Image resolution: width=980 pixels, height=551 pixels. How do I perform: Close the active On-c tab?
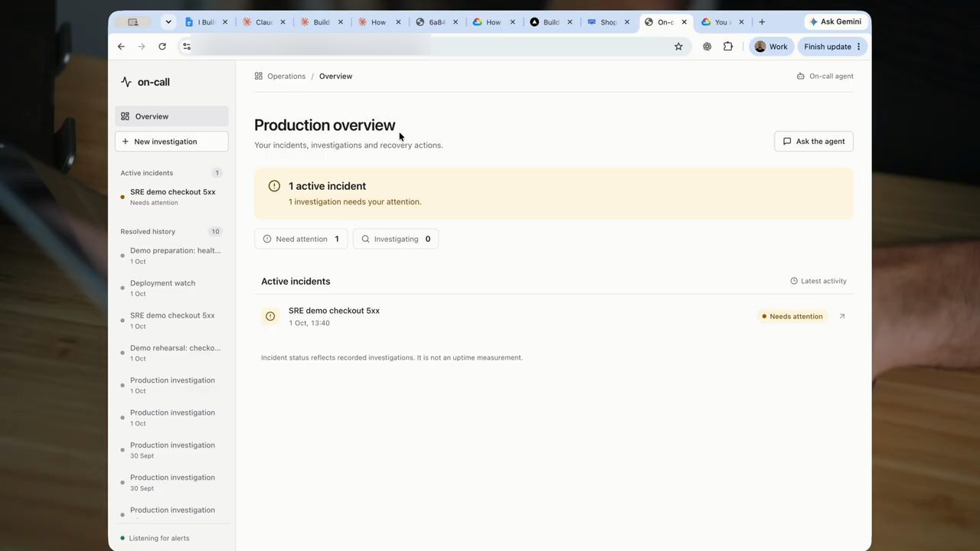pos(684,22)
